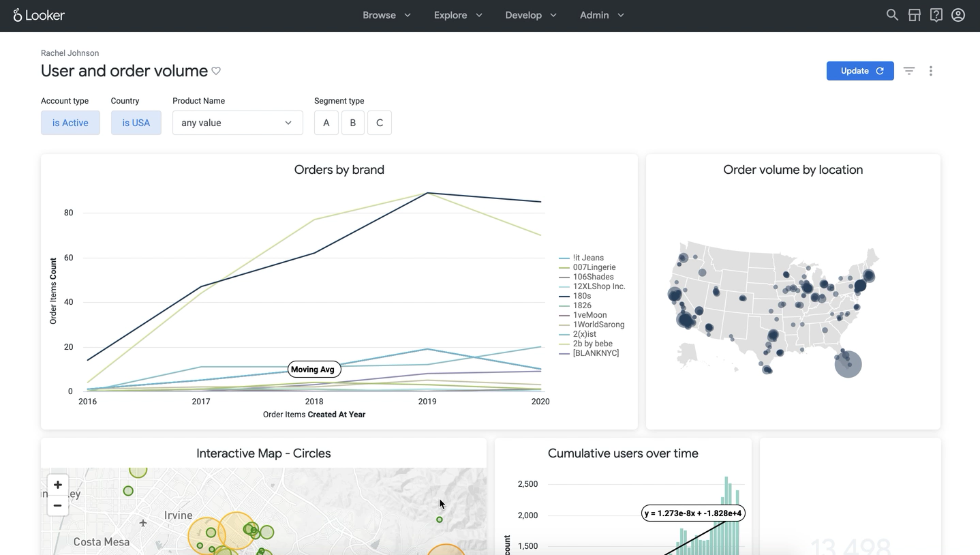Open the Explore dropdown menu
The height and width of the screenshot is (555, 980).
click(458, 15)
